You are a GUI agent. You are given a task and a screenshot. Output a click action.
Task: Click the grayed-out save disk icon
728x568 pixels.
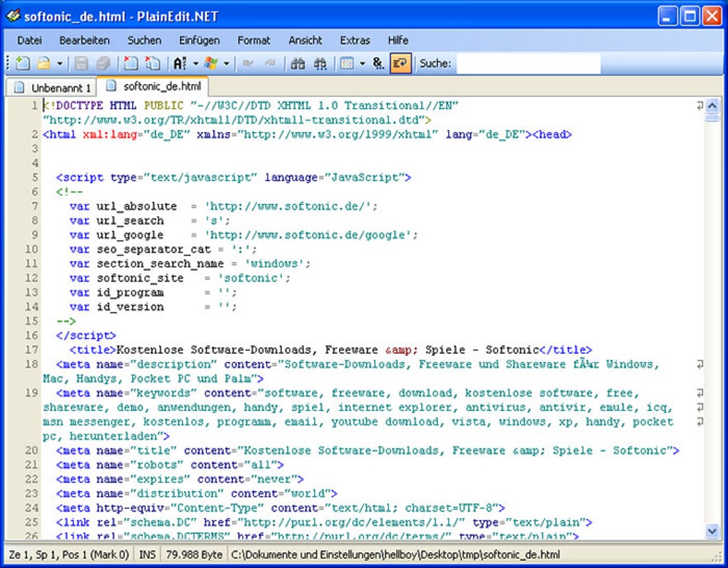[x=81, y=63]
